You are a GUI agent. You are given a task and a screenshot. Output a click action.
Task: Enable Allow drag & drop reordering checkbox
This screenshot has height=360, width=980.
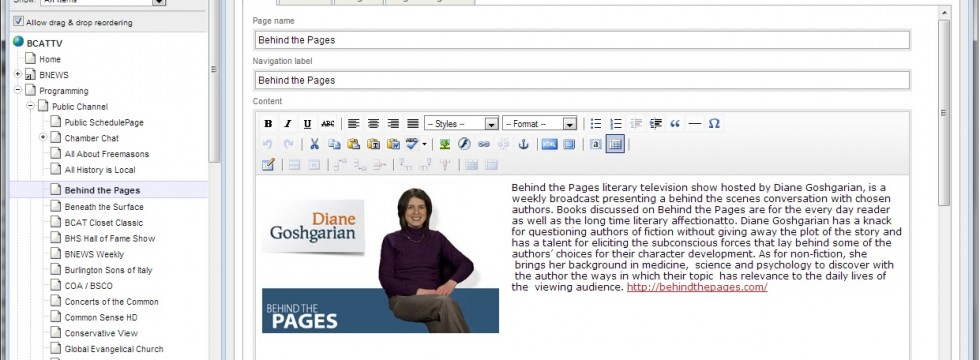pos(18,22)
